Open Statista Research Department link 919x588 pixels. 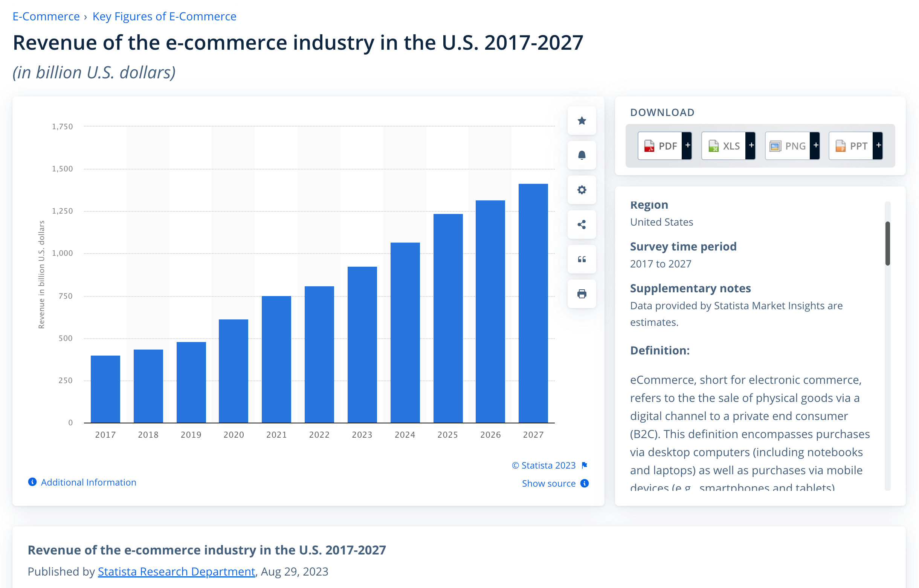(x=176, y=571)
